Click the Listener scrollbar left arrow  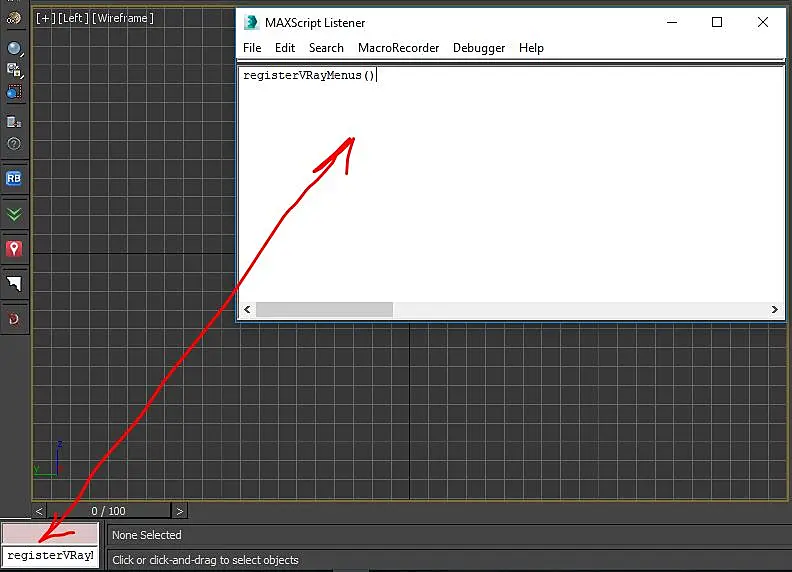tap(247, 309)
